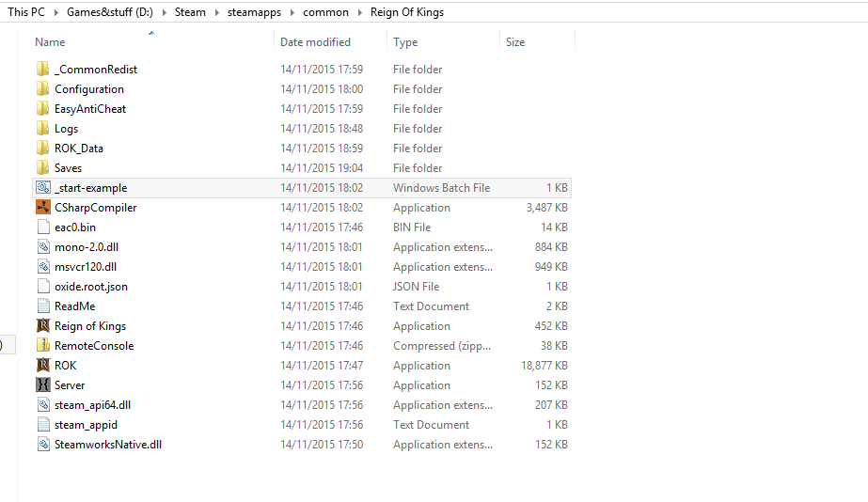
Task: Click the 3,487 KB size value
Action: 546,208
